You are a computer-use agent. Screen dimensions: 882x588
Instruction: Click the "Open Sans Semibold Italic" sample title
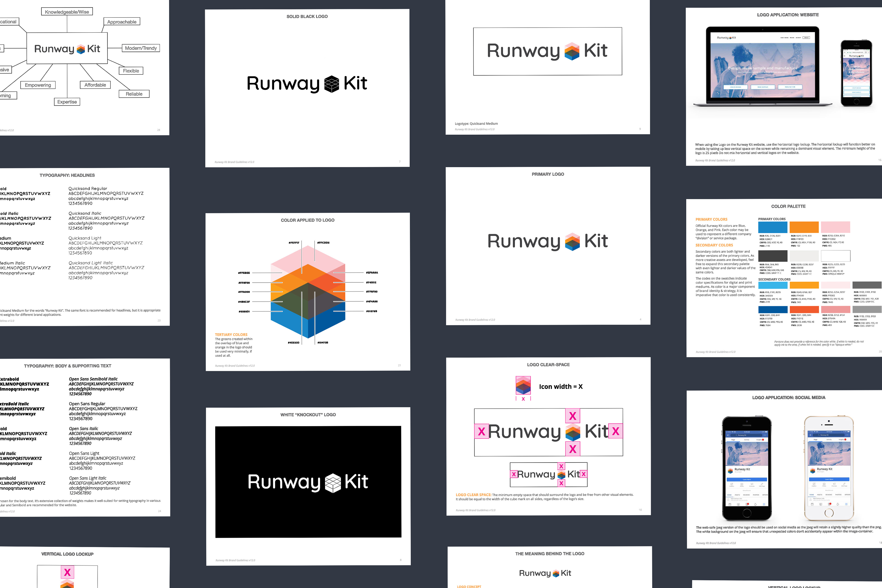[x=93, y=379]
